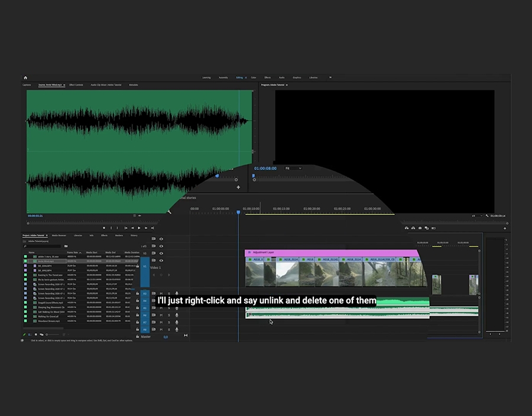Mute audio track A6
Screen dimensions: 532x416
(161, 316)
